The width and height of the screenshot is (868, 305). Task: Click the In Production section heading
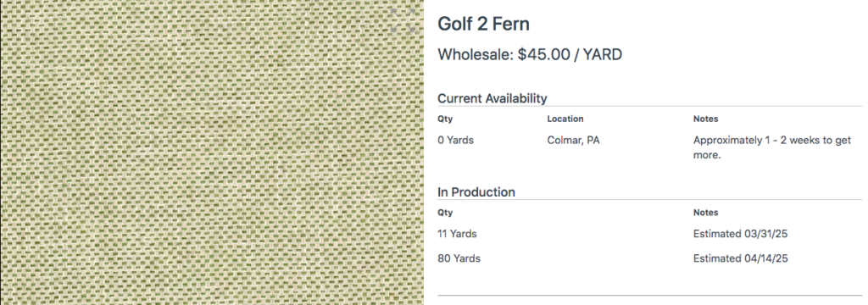point(476,192)
